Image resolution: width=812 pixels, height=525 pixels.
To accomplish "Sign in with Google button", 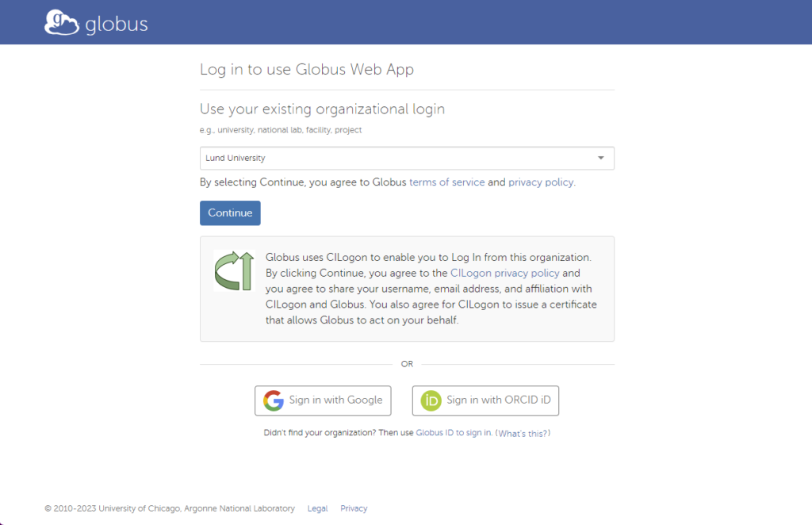I will click(323, 400).
